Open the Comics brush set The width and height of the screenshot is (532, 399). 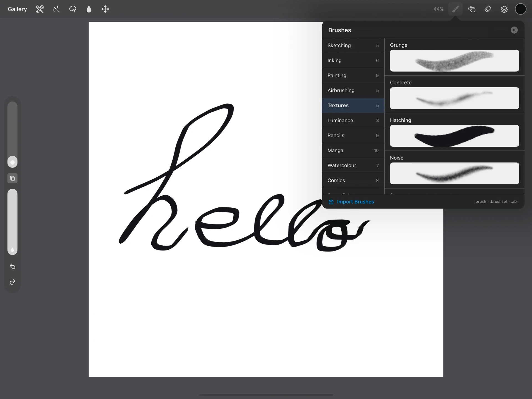tap(353, 180)
